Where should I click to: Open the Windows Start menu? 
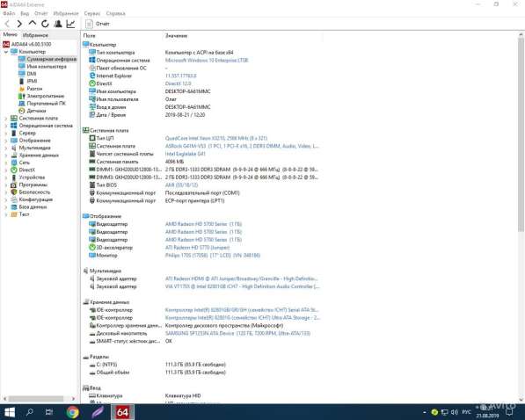click(10, 412)
